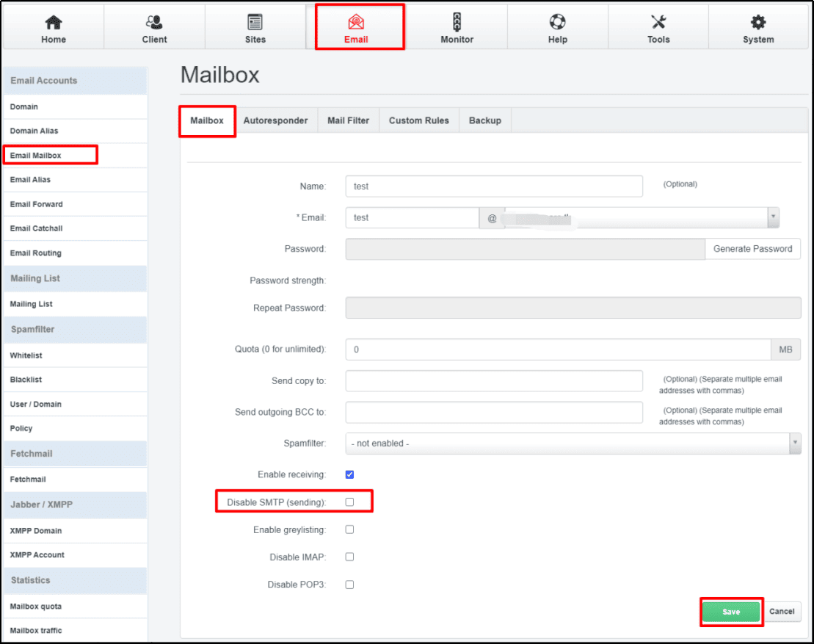Click the Jabber / XMPP section header
Image resolution: width=814 pixels, height=644 pixels.
(76, 504)
